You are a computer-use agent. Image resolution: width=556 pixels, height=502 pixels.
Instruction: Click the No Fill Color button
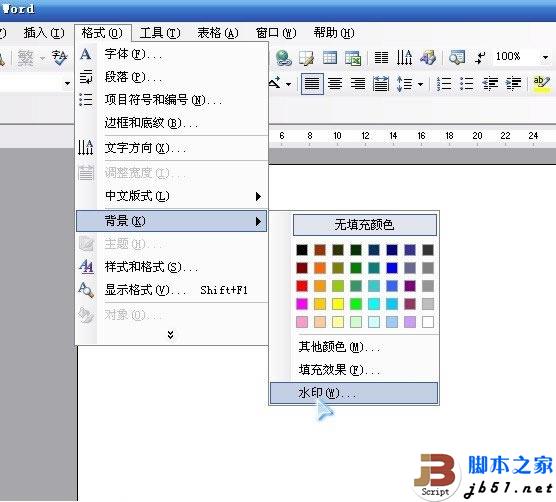coord(365,225)
